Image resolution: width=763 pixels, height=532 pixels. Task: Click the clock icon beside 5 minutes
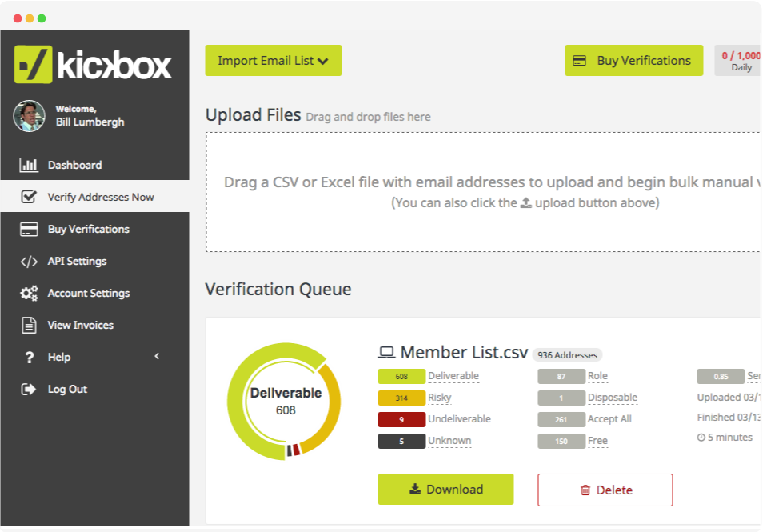pos(701,437)
